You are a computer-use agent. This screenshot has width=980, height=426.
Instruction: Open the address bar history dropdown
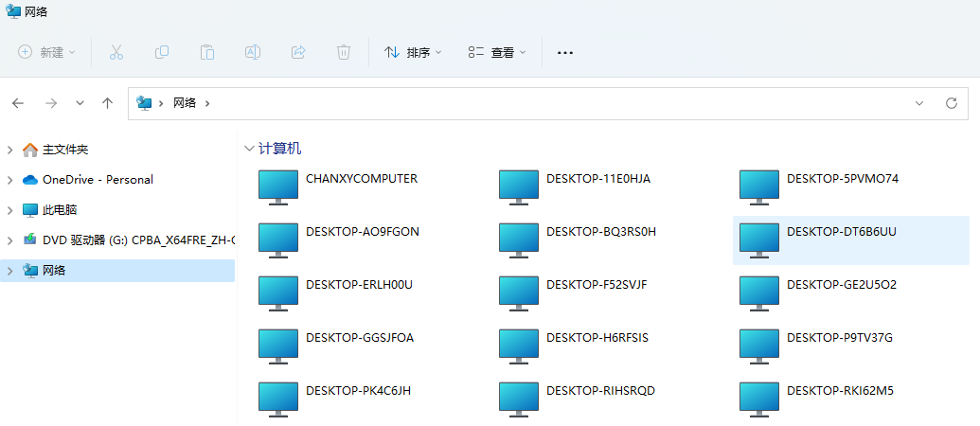(919, 103)
